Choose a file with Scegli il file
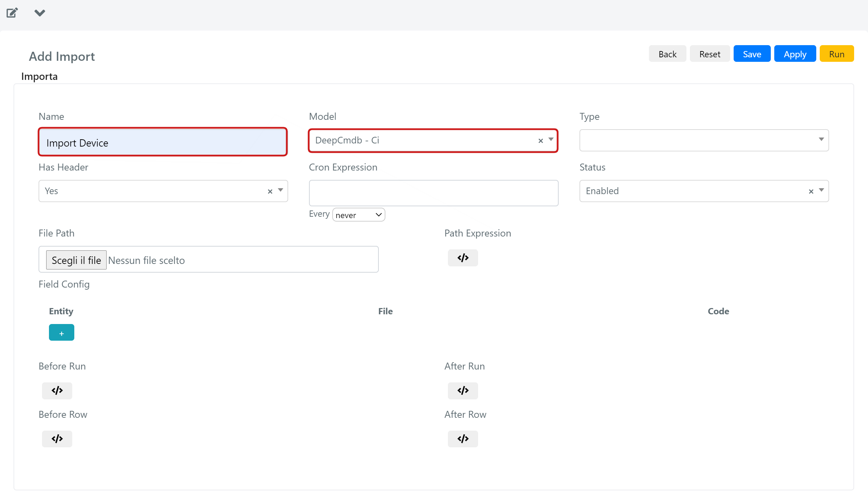This screenshot has height=498, width=868. pyautogui.click(x=76, y=260)
